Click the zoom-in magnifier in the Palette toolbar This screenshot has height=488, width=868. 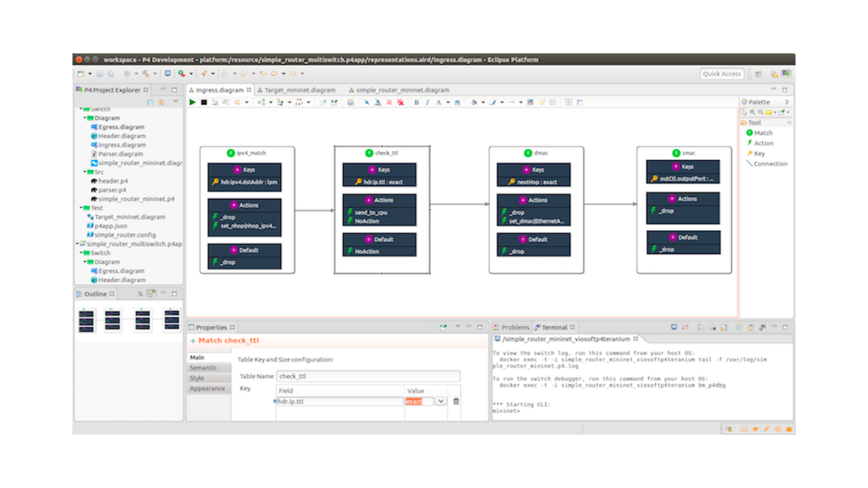click(752, 112)
